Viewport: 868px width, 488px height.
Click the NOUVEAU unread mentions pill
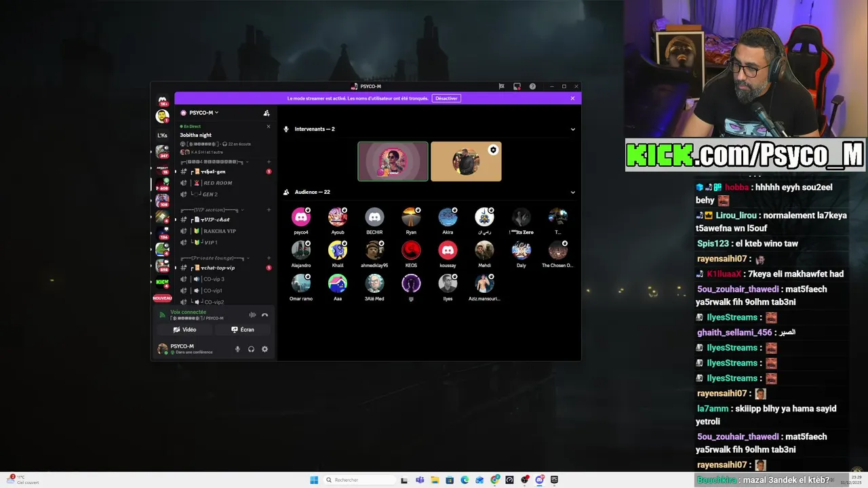click(x=162, y=298)
